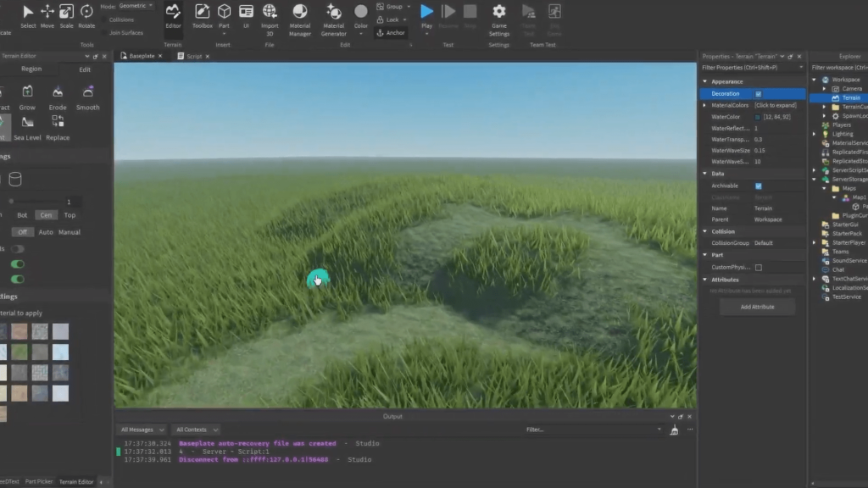Toggle the first gray switch in settings
This screenshot has width=868, height=488.
click(17, 249)
